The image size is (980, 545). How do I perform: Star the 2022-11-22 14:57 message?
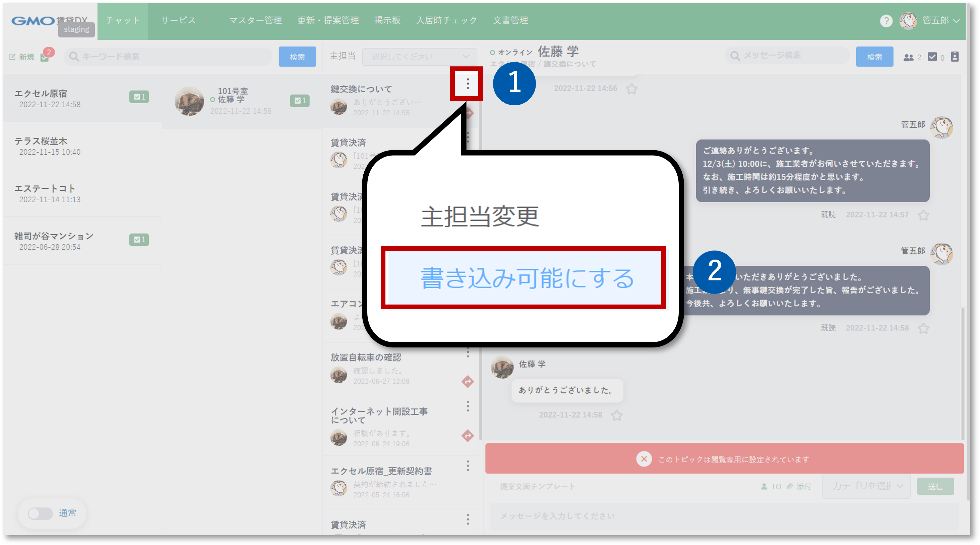tap(923, 215)
